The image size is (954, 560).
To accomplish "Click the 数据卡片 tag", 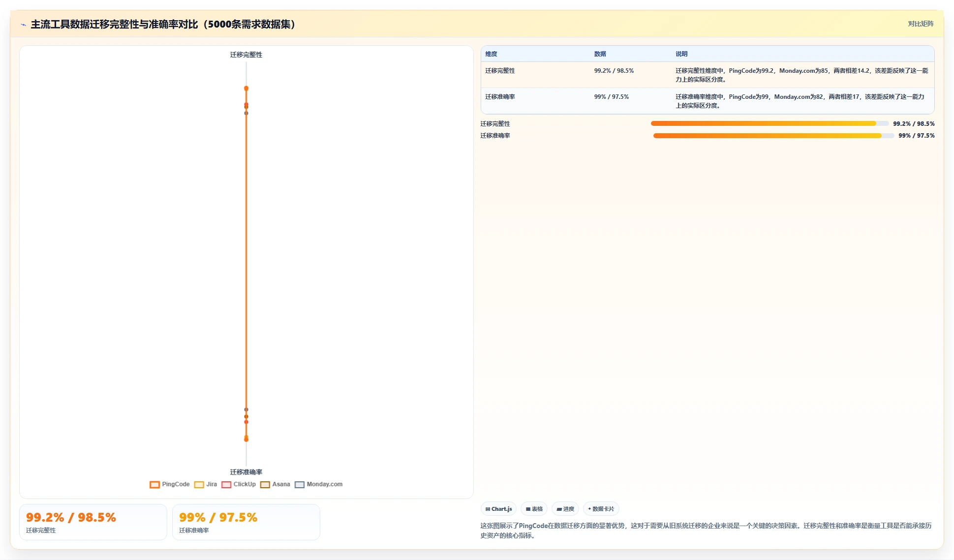I will click(x=601, y=509).
